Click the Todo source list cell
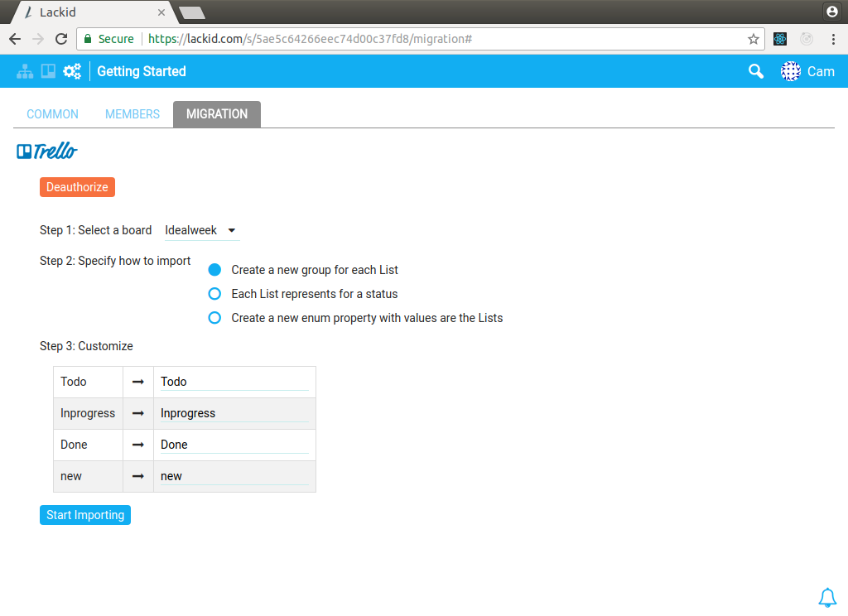 click(88, 382)
